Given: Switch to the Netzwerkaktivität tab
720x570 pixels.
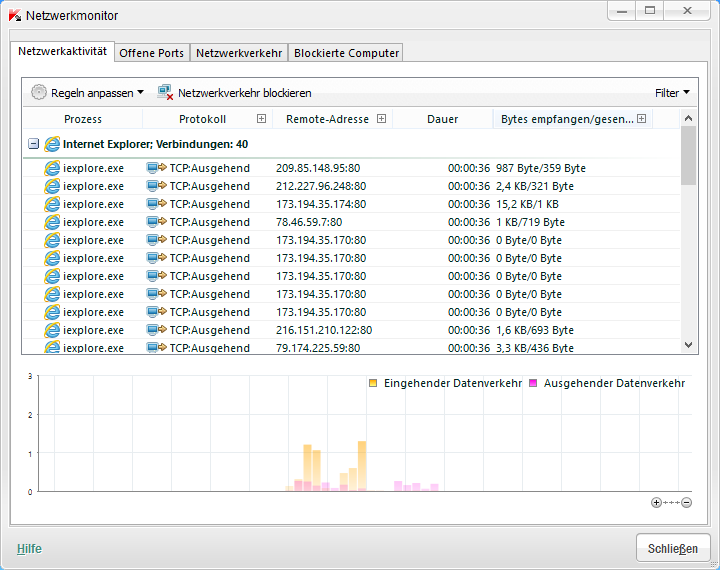Looking at the screenshot, I should 62,51.
